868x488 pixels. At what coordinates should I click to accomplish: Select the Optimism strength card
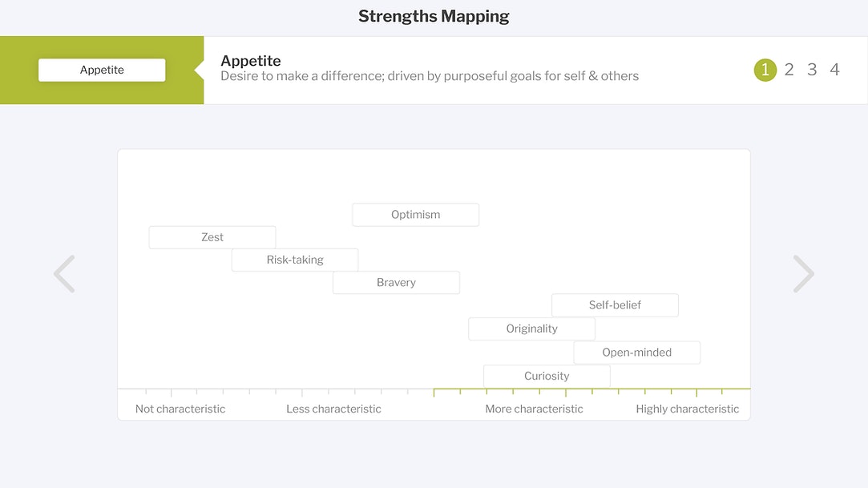(x=415, y=215)
